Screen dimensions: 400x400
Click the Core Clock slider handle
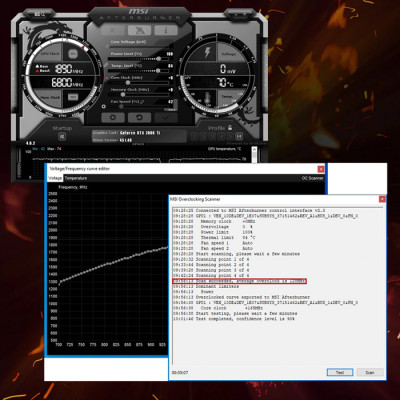(x=128, y=83)
